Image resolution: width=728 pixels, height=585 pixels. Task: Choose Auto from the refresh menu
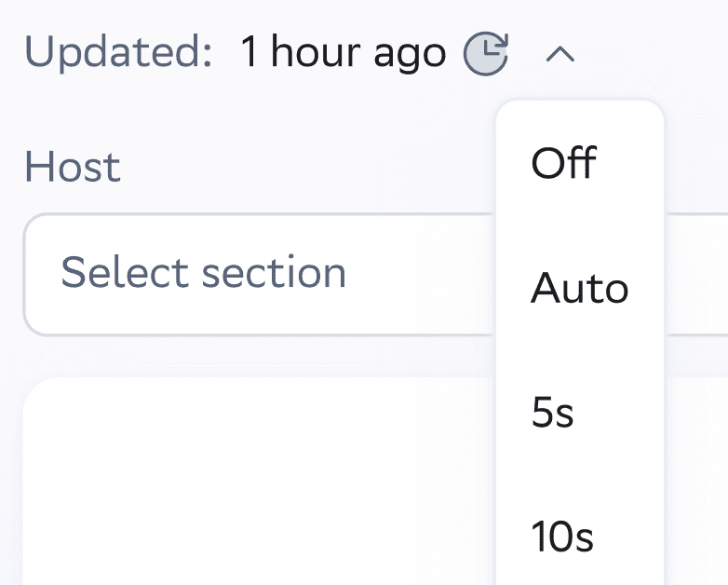(x=579, y=289)
